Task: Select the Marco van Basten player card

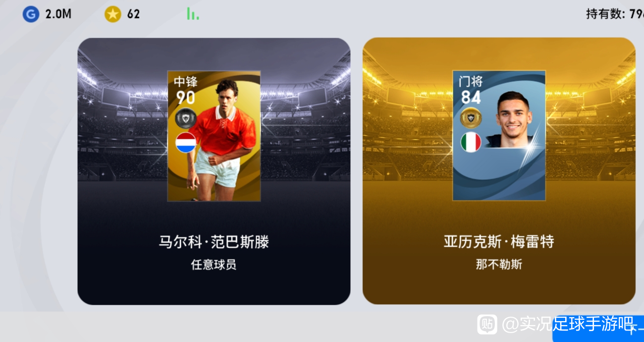Action: [214, 136]
